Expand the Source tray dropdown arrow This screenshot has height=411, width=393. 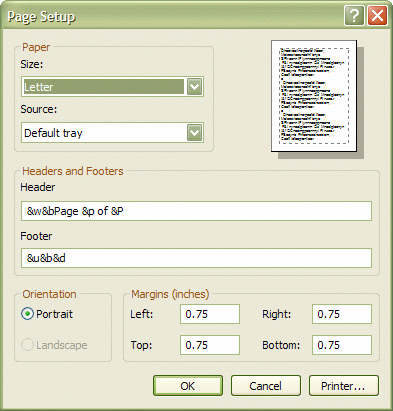tap(194, 133)
